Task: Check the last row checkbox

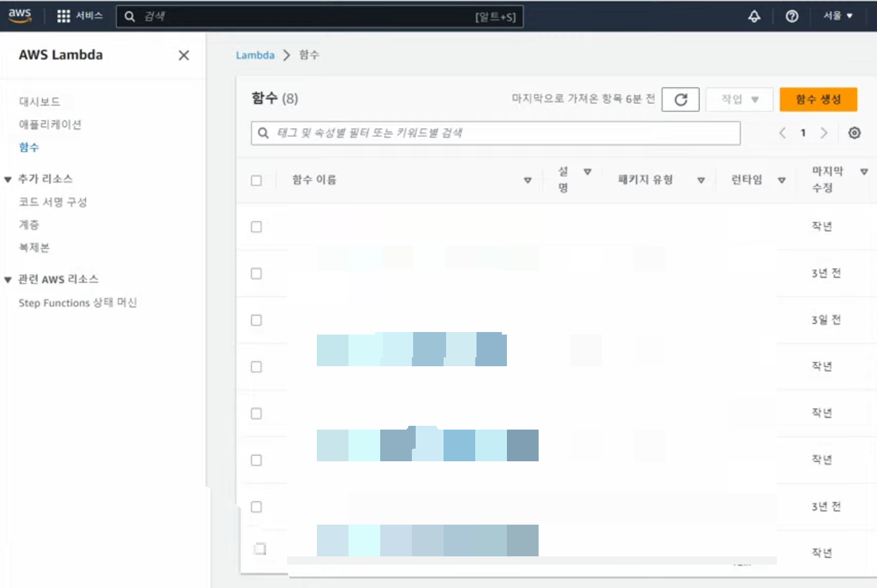Action: click(260, 549)
